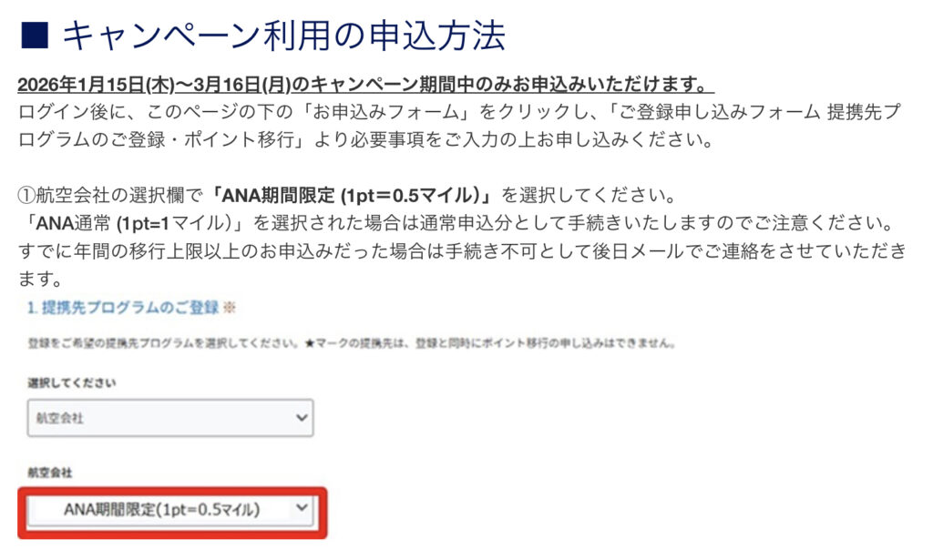Click the キャンペーン利用の申込方法 heading

(x=283, y=36)
